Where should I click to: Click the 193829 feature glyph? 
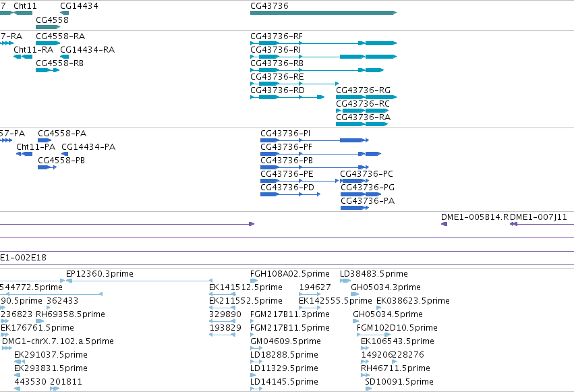point(222,335)
